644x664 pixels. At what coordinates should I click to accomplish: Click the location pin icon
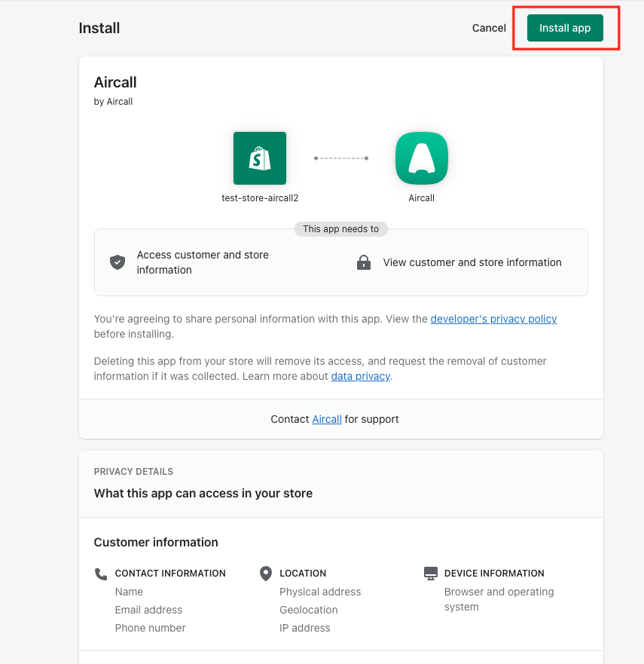point(265,574)
